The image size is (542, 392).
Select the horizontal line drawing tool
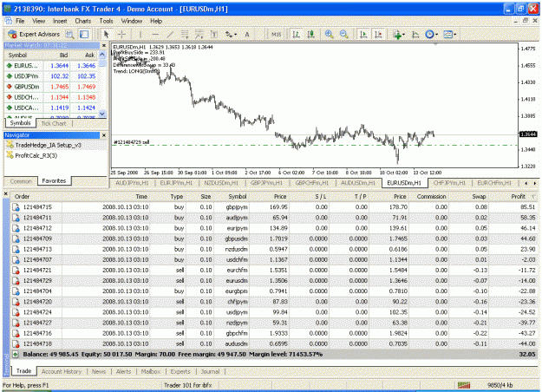click(155, 34)
